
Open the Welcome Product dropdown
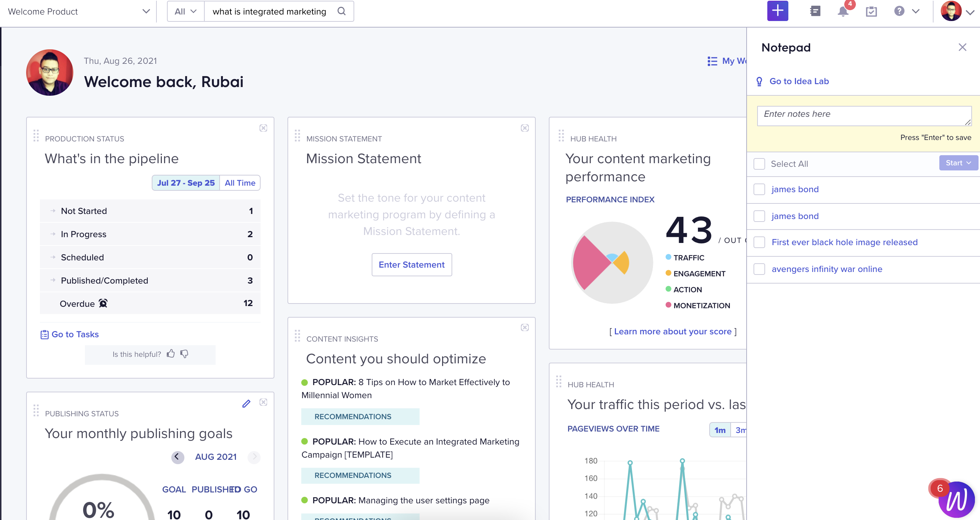[x=78, y=11]
